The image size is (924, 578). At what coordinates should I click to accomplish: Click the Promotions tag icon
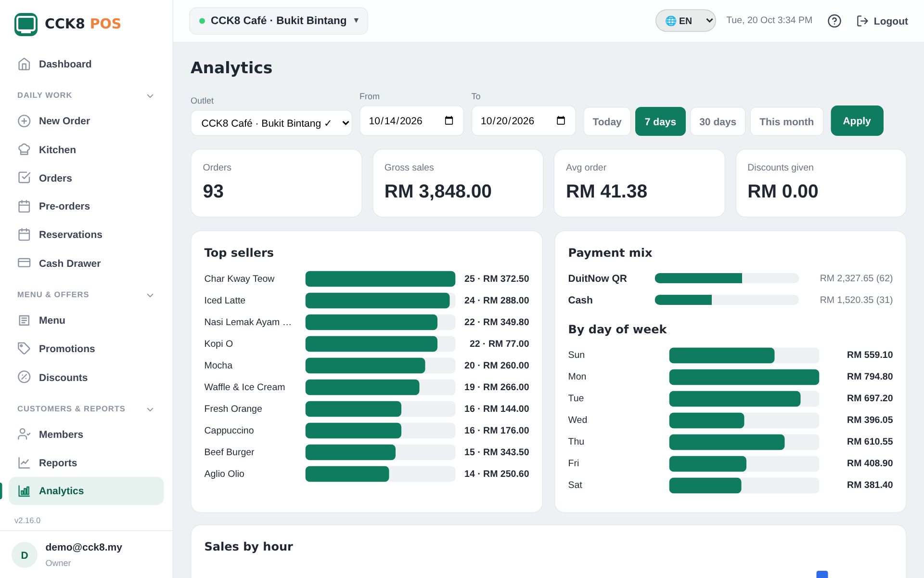click(x=24, y=348)
